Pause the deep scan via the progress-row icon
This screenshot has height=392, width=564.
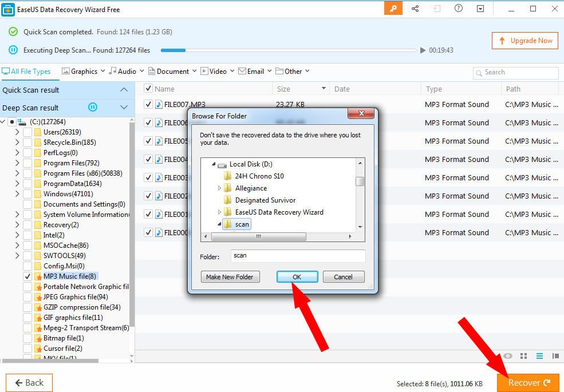click(x=13, y=50)
